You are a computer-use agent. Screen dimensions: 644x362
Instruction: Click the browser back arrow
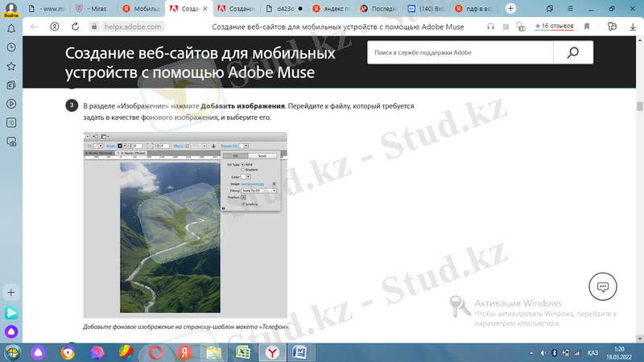(33, 26)
